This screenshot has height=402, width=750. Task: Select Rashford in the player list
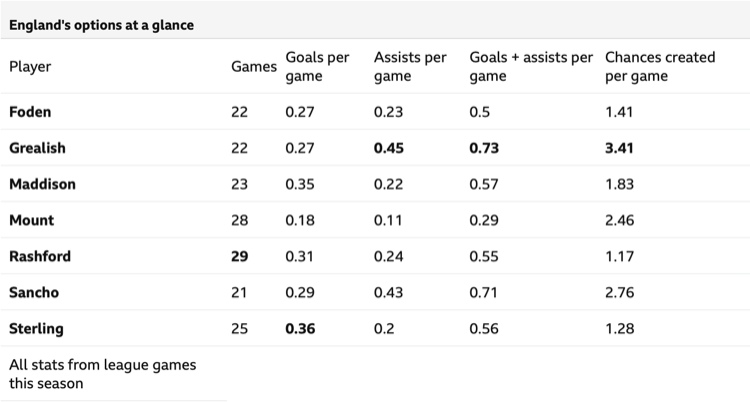pyautogui.click(x=40, y=256)
